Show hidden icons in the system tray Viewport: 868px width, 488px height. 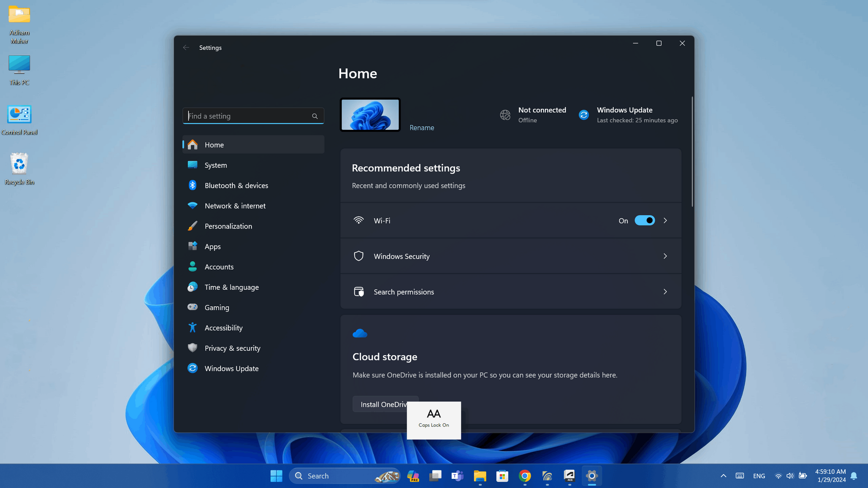pyautogui.click(x=723, y=476)
